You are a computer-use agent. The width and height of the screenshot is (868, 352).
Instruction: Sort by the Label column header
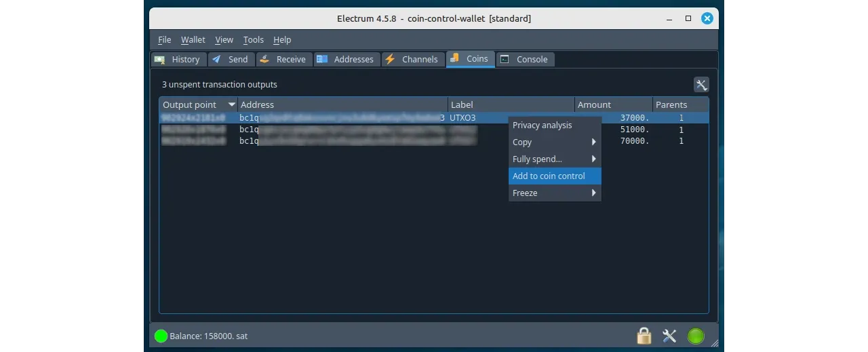pos(511,104)
